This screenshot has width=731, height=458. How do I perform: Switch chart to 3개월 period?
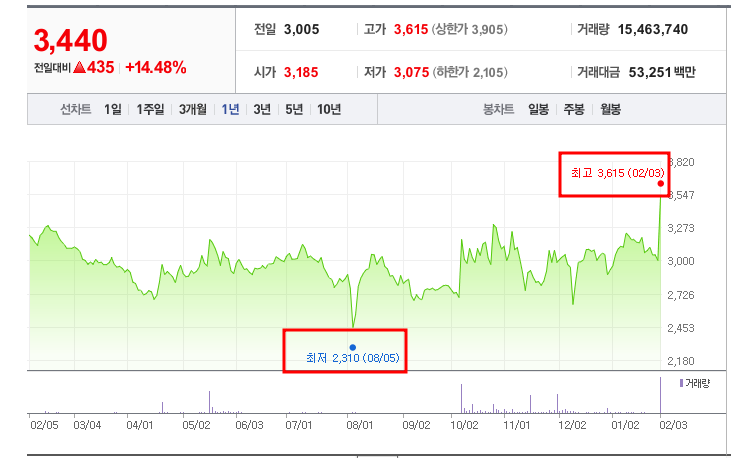(193, 109)
